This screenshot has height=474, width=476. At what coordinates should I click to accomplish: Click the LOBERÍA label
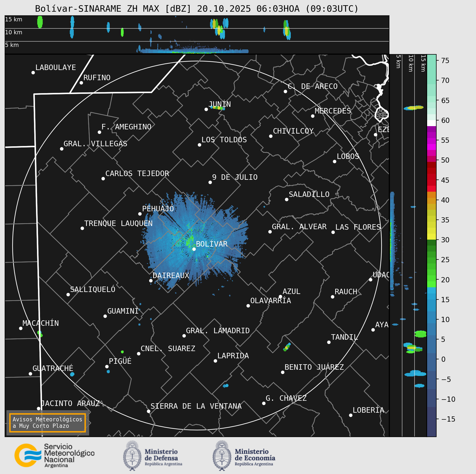point(368,410)
